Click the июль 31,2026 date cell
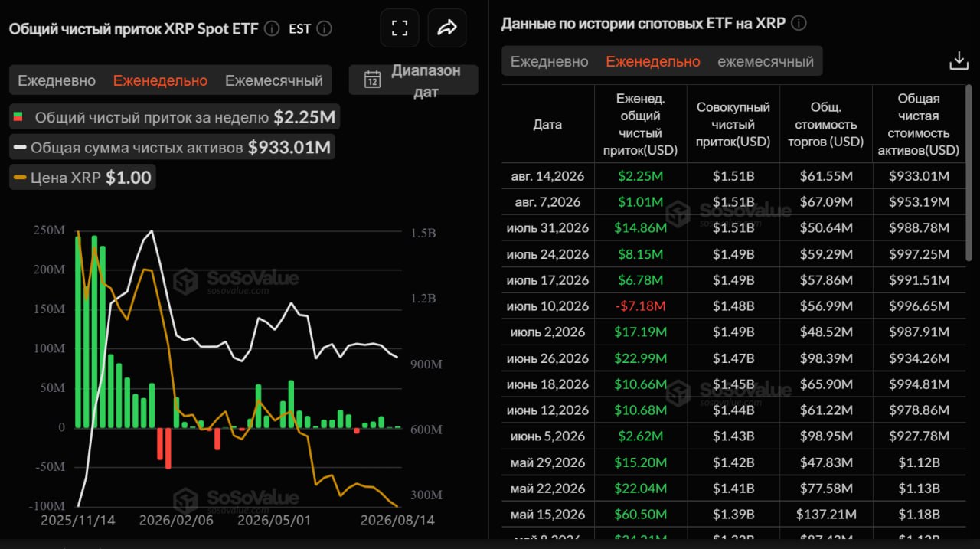The height and width of the screenshot is (549, 980). [x=547, y=228]
